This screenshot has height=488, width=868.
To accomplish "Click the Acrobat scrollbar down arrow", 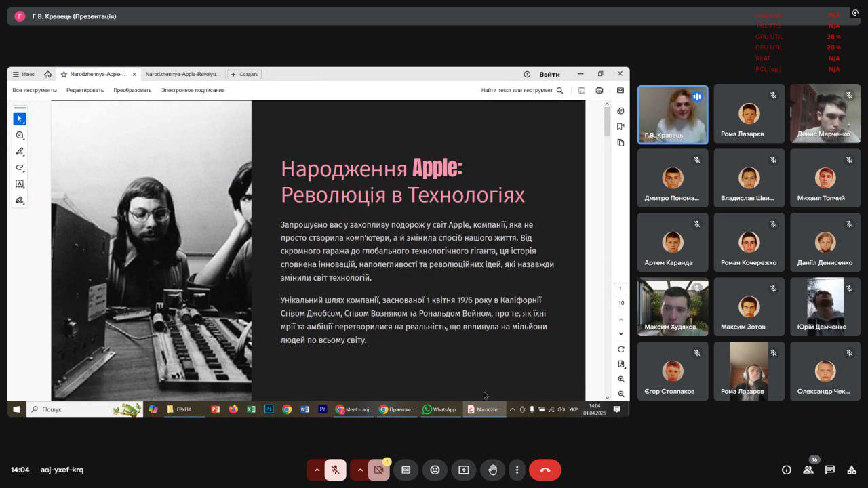I will click(608, 397).
